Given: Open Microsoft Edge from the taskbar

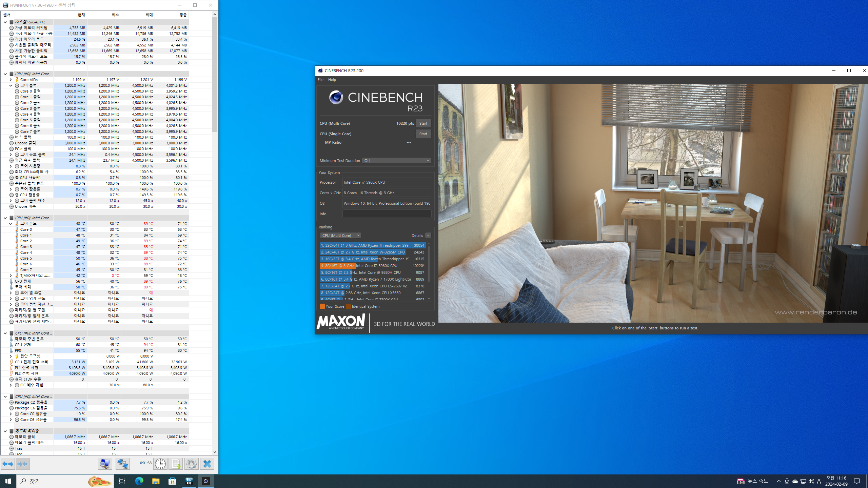Looking at the screenshot, I should click(139, 481).
